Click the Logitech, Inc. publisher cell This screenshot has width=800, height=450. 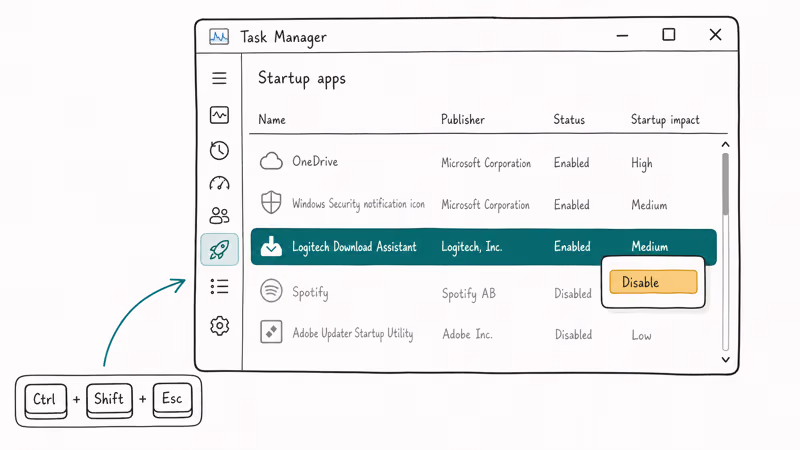(x=472, y=247)
